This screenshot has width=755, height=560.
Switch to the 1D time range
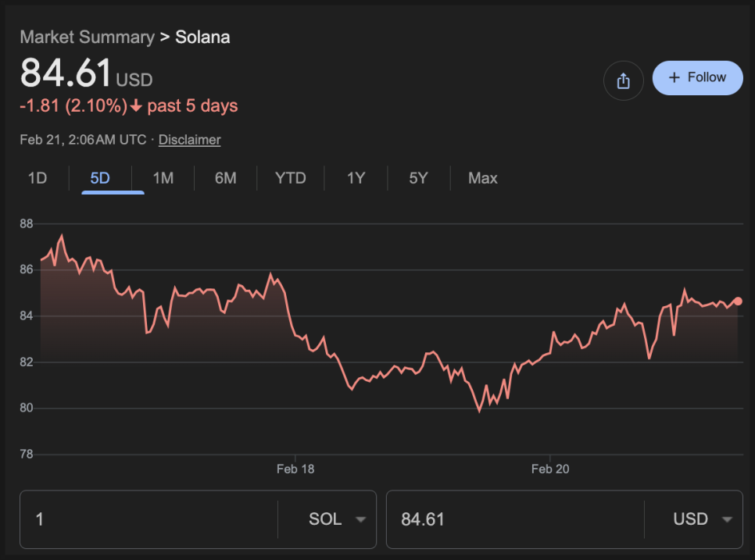tap(38, 178)
